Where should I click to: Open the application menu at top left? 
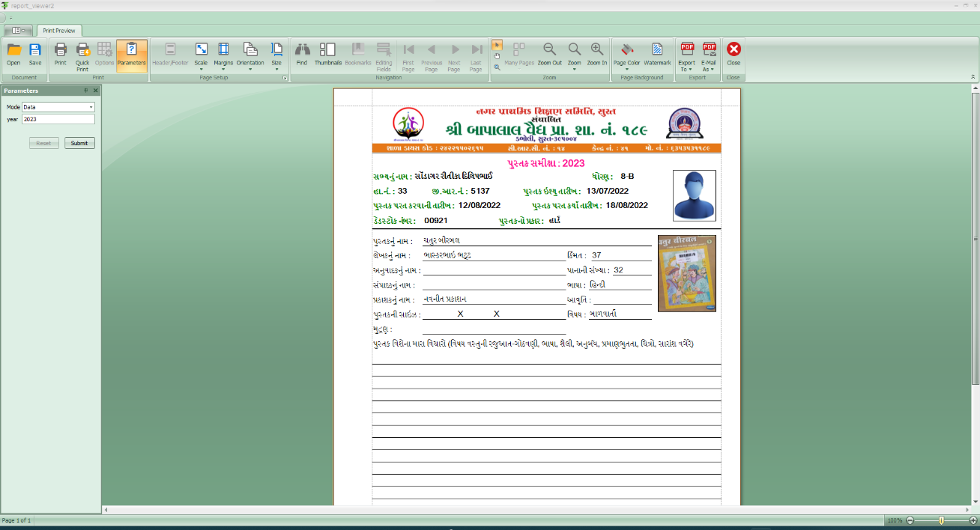pos(16,30)
